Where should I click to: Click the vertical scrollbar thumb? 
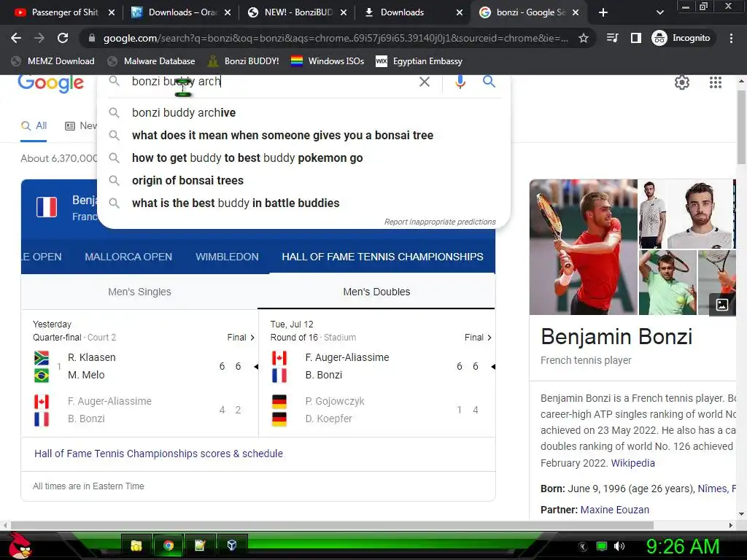[741, 127]
